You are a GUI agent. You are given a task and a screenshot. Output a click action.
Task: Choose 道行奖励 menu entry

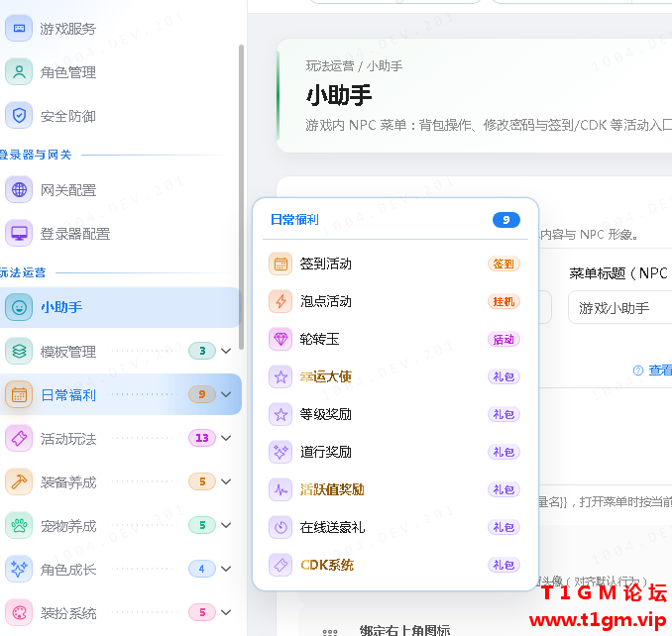point(394,452)
